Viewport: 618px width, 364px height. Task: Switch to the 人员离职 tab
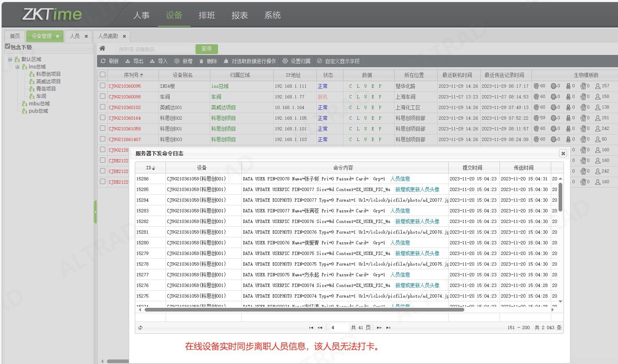click(108, 36)
